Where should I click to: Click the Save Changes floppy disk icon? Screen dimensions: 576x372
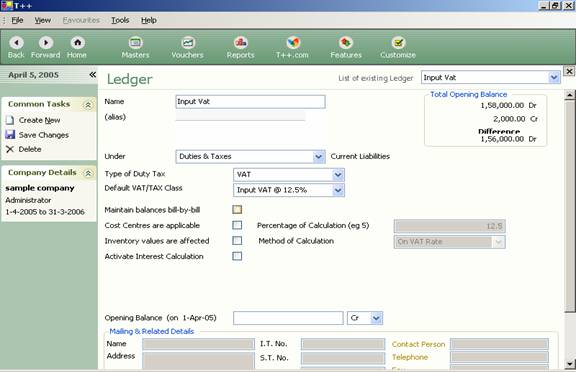pyautogui.click(x=10, y=135)
